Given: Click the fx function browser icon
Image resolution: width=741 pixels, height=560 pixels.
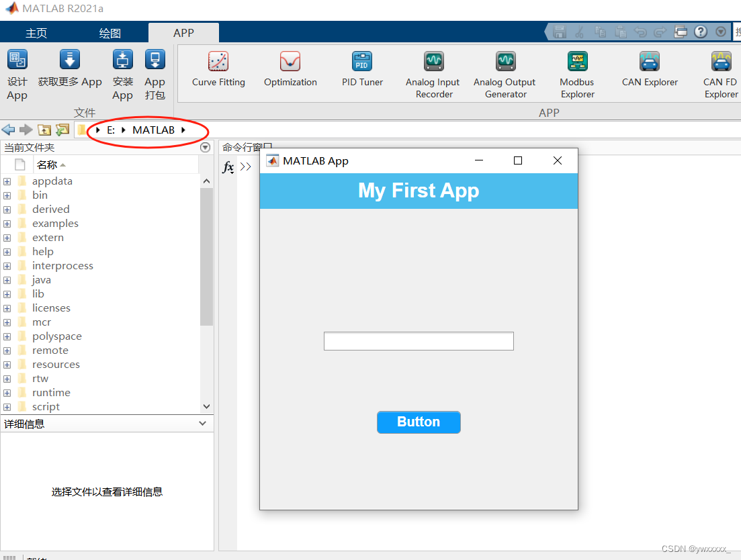Looking at the screenshot, I should point(228,167).
